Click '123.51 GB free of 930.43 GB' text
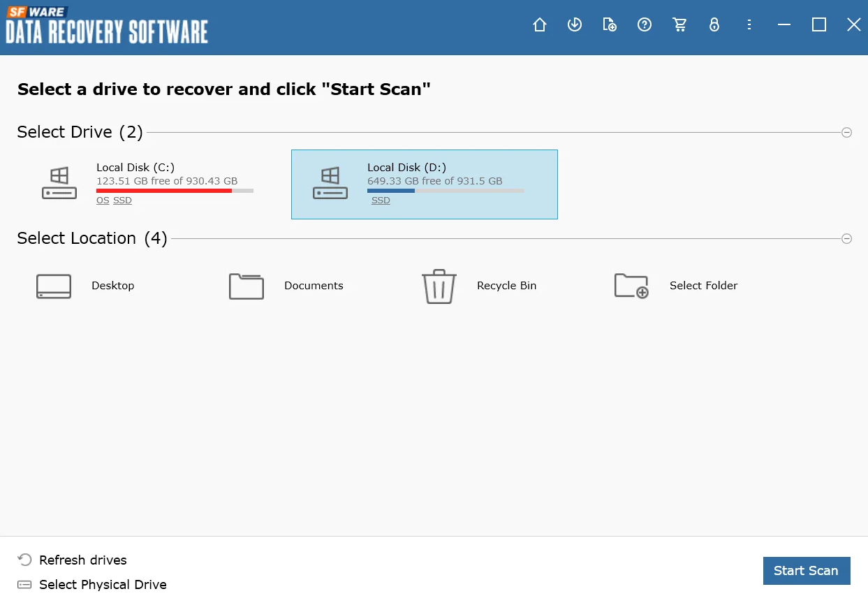868x603 pixels. 167,181
